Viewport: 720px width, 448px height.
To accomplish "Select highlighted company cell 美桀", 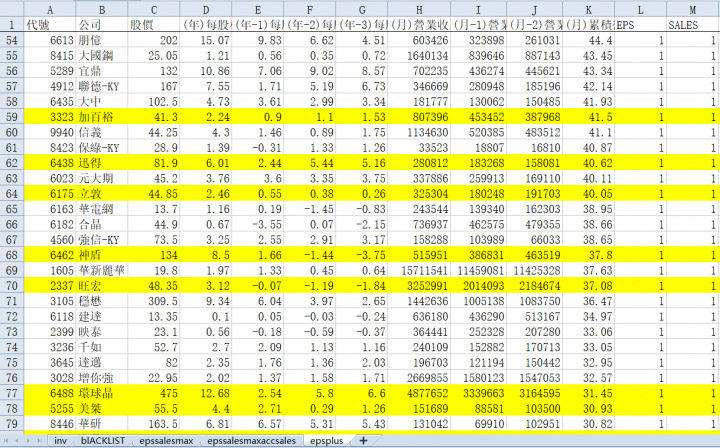I will pyautogui.click(x=101, y=408).
